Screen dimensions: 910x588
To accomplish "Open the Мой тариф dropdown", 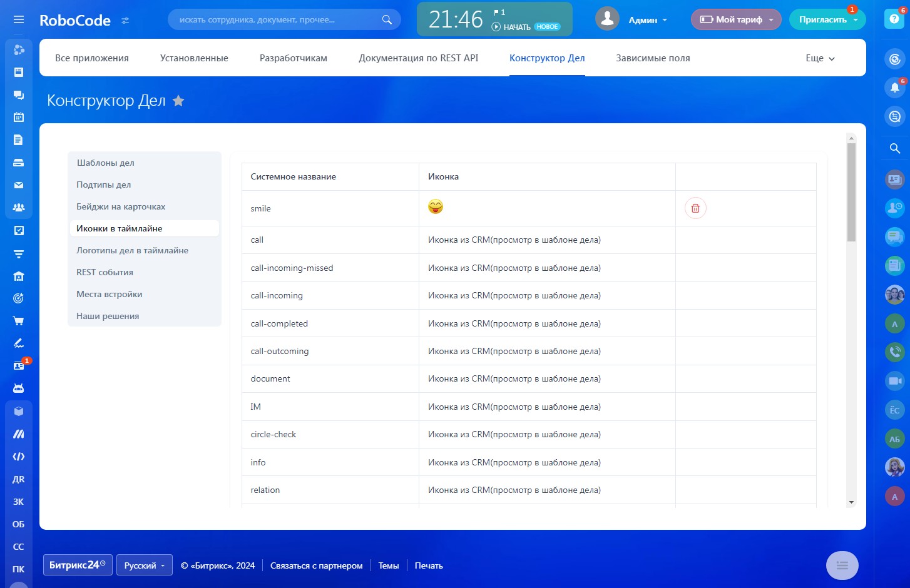I will click(x=736, y=19).
